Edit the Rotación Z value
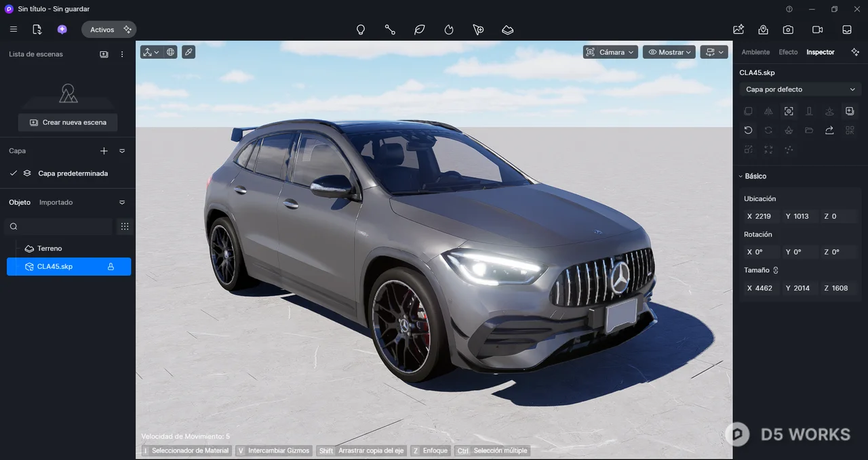Screen dimensions: 868x460 (839, 252)
